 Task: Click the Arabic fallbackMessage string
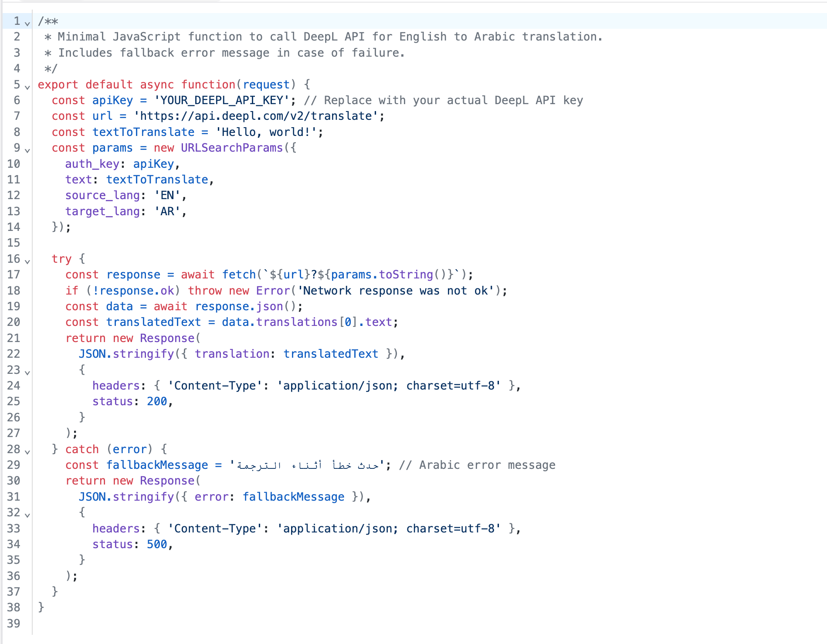click(x=306, y=465)
